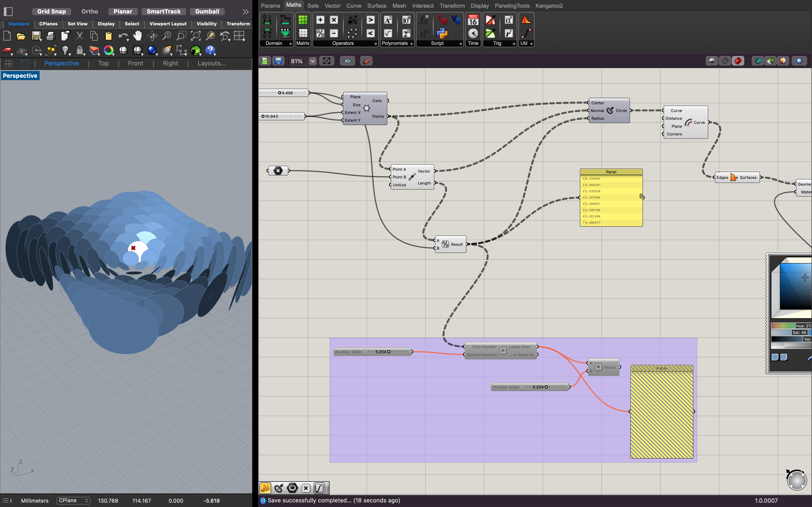Click the Python script component icon
812x507 pixels.
(x=442, y=33)
